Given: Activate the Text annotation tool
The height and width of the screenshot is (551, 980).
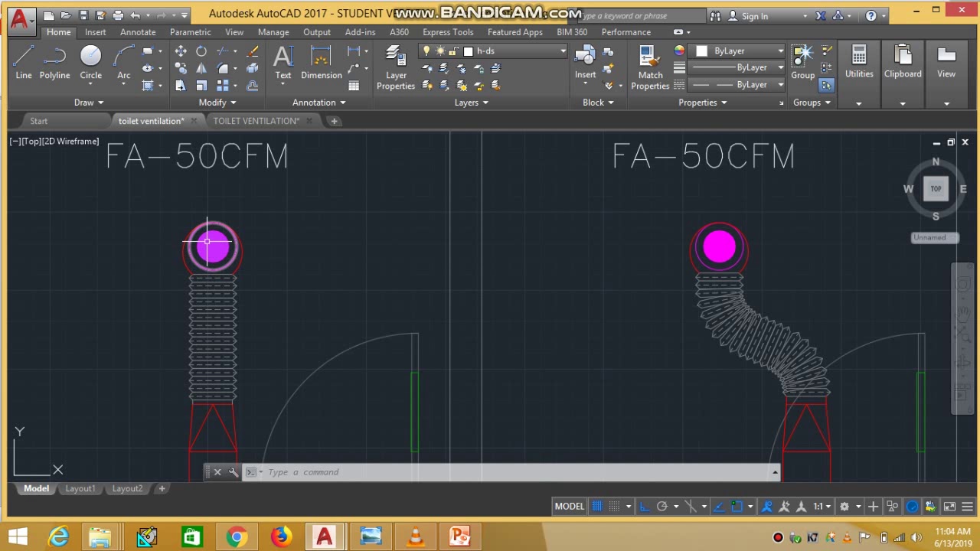Looking at the screenshot, I should point(283,62).
